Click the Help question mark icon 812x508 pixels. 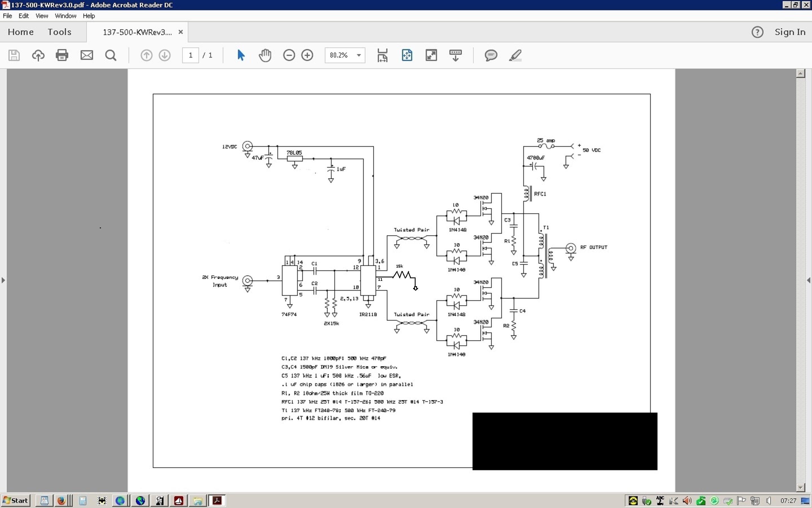[757, 32]
